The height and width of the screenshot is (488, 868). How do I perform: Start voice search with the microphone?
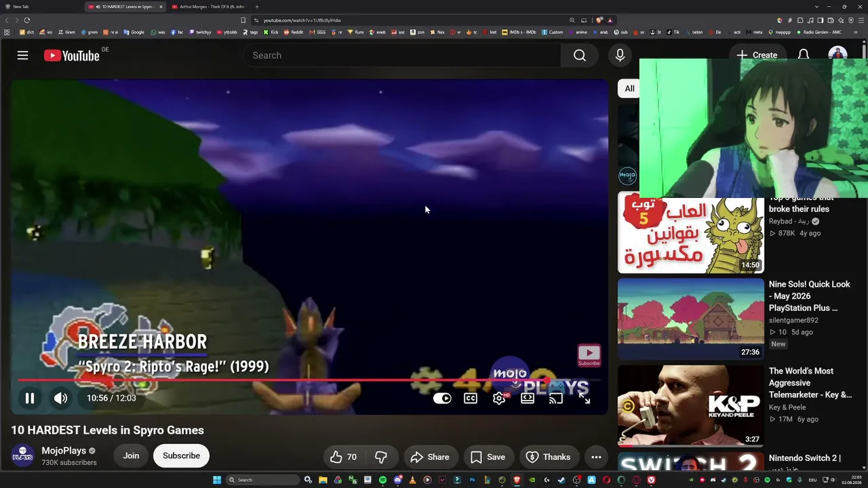click(620, 56)
